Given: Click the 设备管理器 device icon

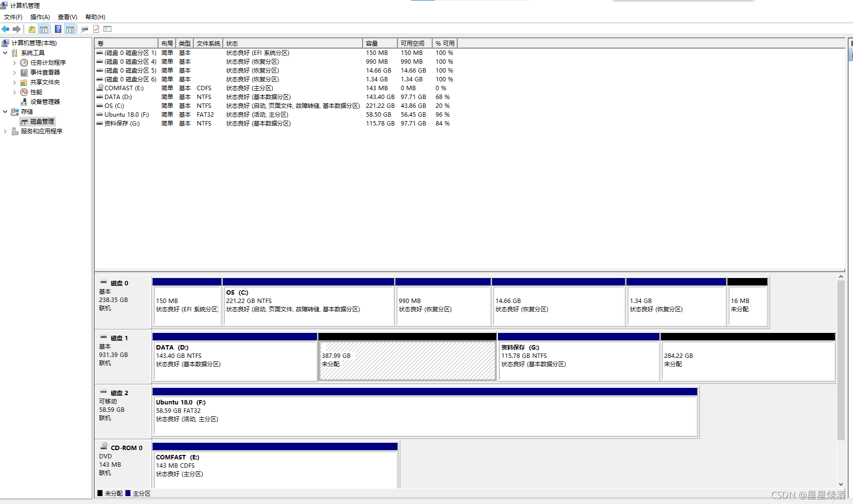Looking at the screenshot, I should pos(24,102).
